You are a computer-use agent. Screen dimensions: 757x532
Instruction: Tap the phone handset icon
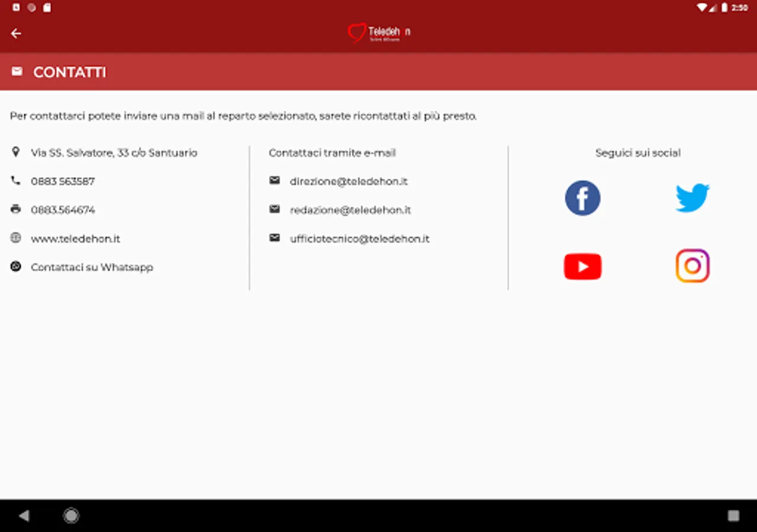click(16, 180)
